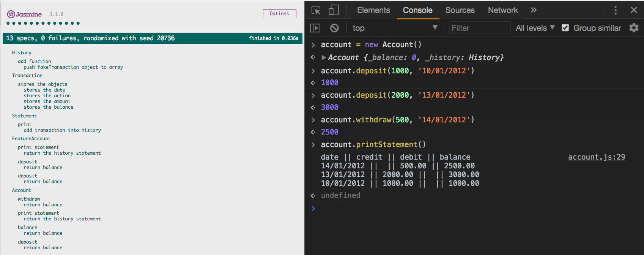The image size is (644, 255).
Task: Click the 14/01/2012 statement row
Action: click(x=398, y=166)
